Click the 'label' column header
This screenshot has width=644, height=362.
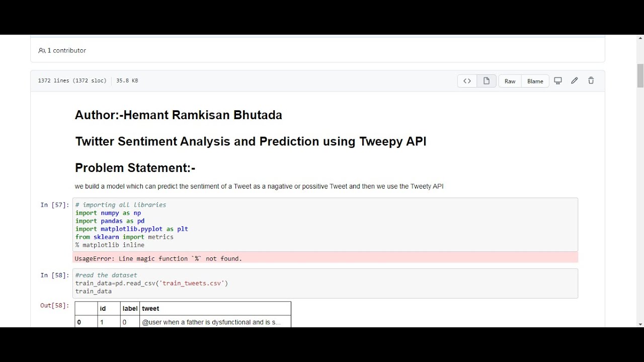point(130,308)
